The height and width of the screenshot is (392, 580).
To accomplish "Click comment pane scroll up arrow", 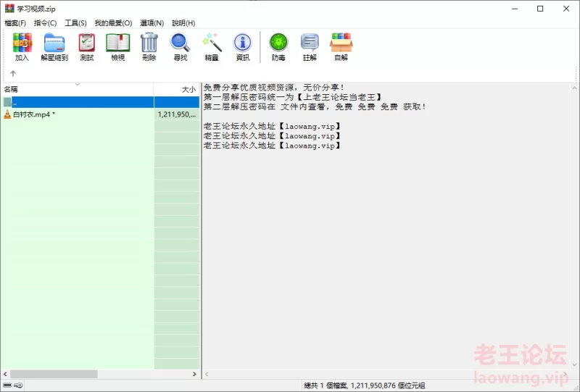I will (x=574, y=88).
